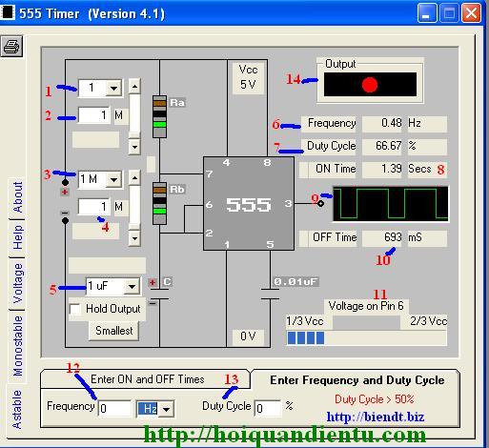
Task: Click the 1.39 ON Time value
Action: pyautogui.click(x=383, y=169)
